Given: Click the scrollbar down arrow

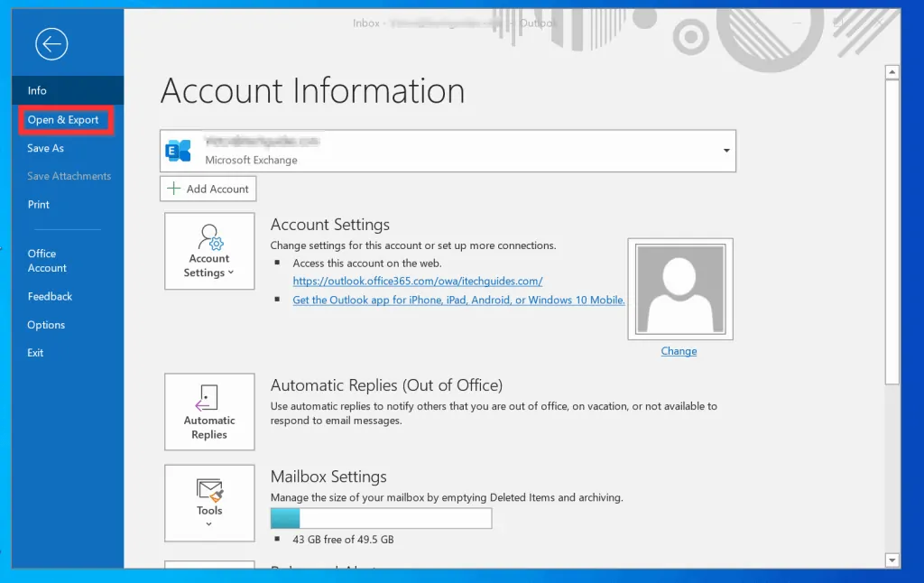Looking at the screenshot, I should click(x=892, y=560).
